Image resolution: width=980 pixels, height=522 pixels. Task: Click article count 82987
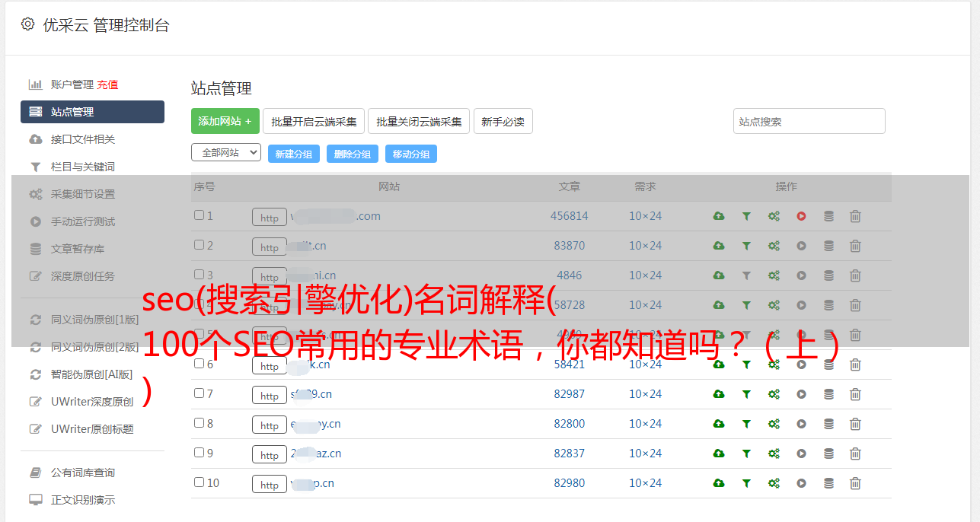click(x=570, y=394)
